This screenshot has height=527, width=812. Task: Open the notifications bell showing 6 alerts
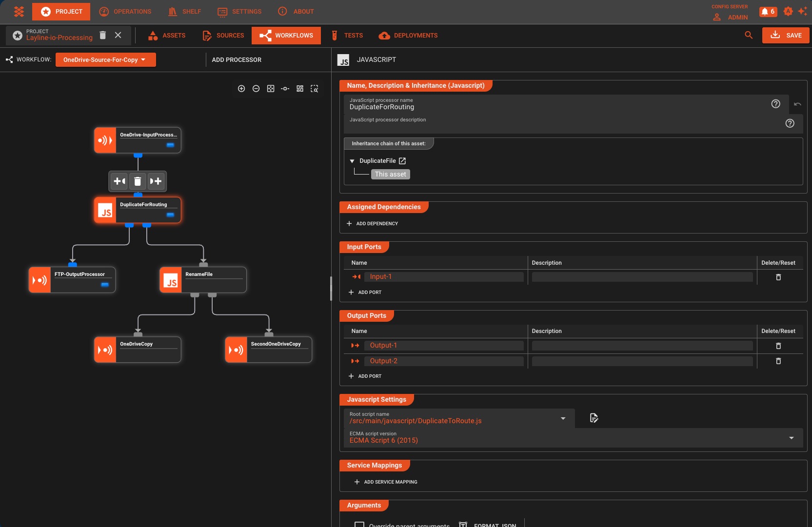pos(768,11)
